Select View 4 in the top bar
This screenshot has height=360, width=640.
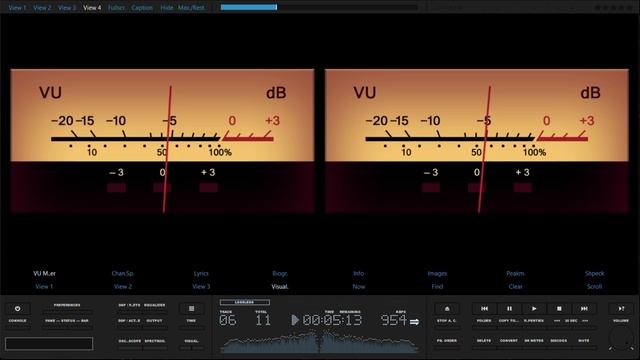(x=92, y=7)
